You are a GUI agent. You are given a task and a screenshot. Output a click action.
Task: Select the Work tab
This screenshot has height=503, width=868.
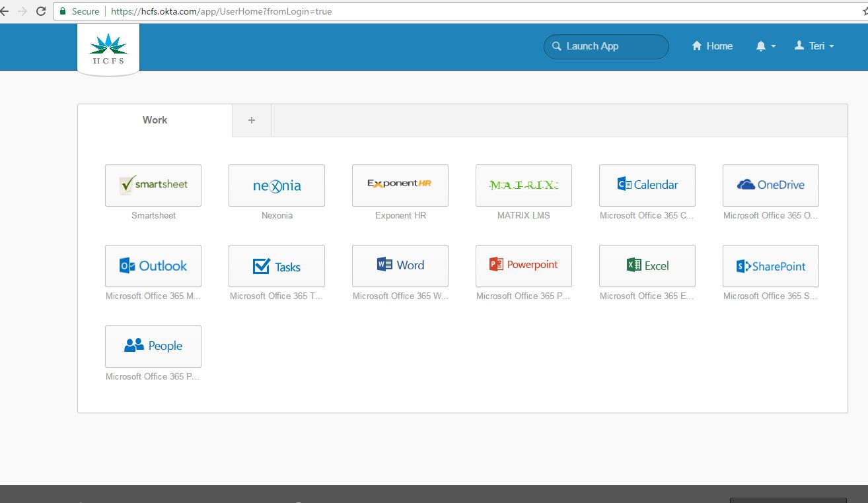click(155, 120)
